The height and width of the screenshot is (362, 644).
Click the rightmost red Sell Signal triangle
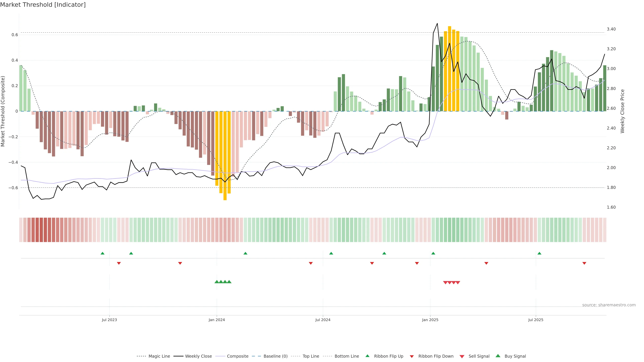pos(458,283)
